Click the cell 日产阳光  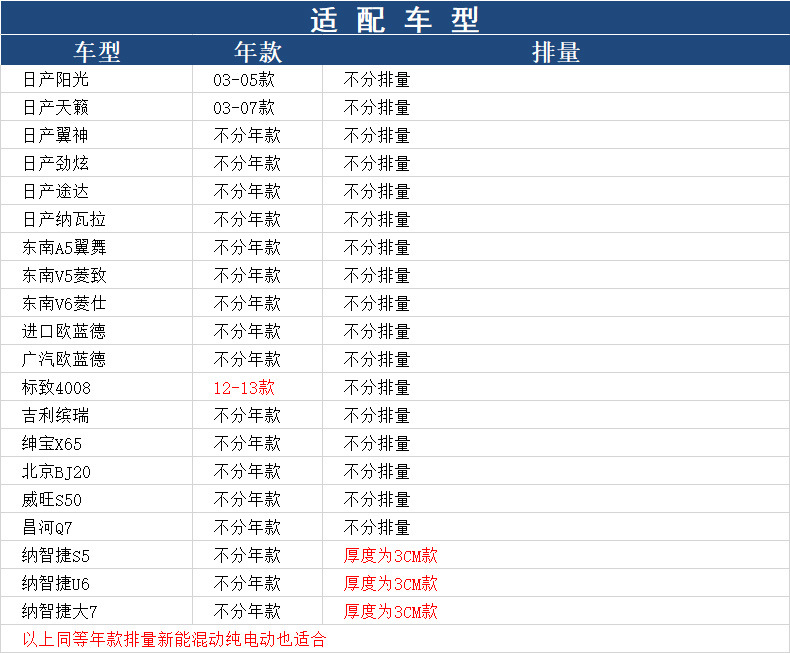pos(55,80)
